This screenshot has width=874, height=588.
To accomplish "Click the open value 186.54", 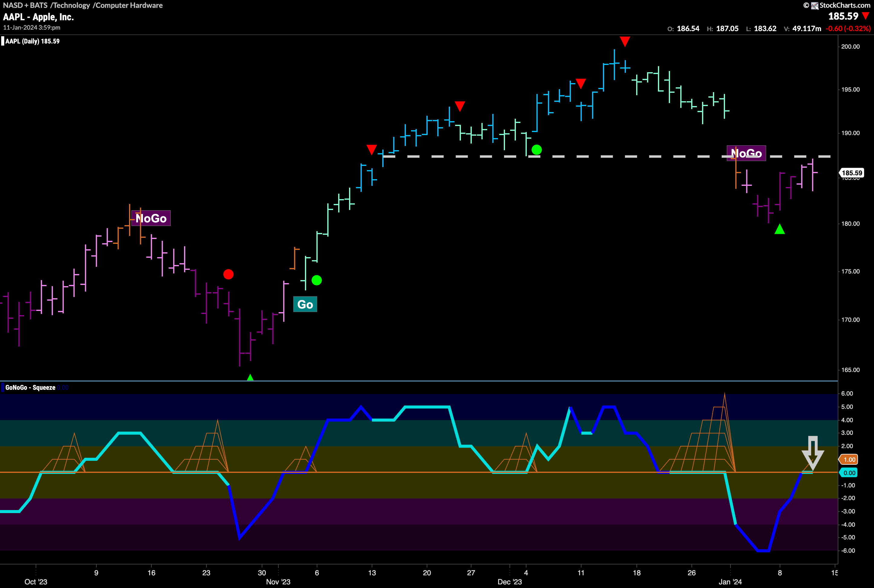I will 688,28.
